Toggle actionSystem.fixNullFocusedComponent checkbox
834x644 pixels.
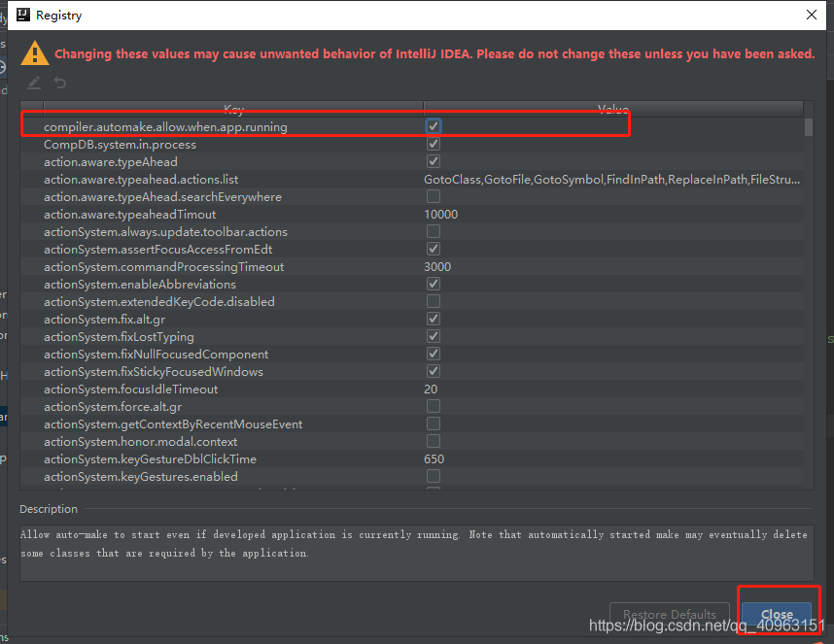click(x=434, y=354)
